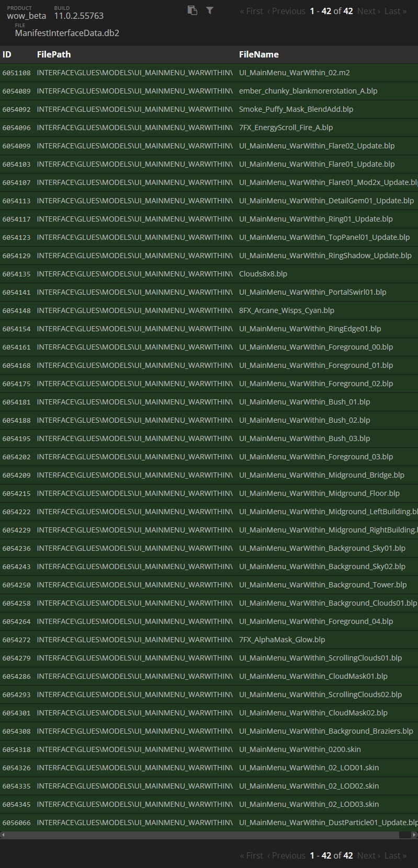Select UI_MainMenu_WarWithin_ScrollingClouds01.blp
The image size is (418, 868).
pyautogui.click(x=321, y=658)
